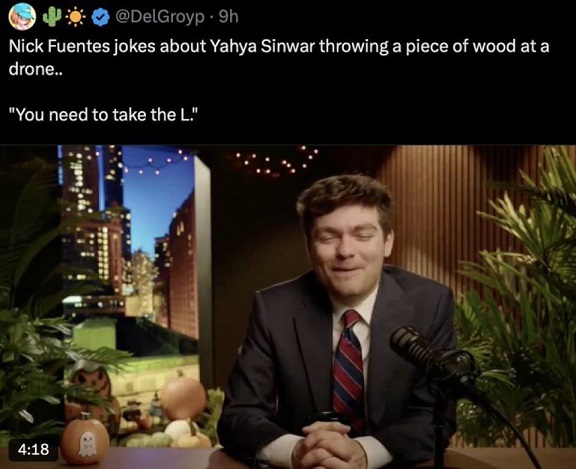Screen dimensions: 576x469
Task: Click the tweet text mentioning Yahya Sinwar
Action: (279, 58)
